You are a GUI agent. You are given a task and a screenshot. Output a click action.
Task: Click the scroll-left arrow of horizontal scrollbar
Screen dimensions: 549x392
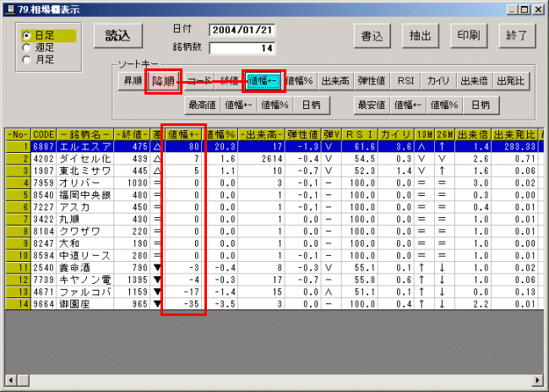[11, 380]
